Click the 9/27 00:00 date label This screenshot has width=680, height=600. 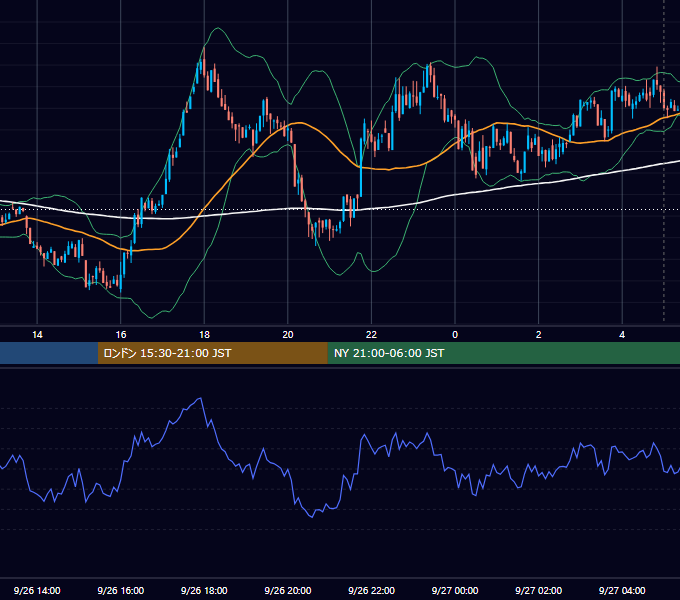pyautogui.click(x=455, y=590)
